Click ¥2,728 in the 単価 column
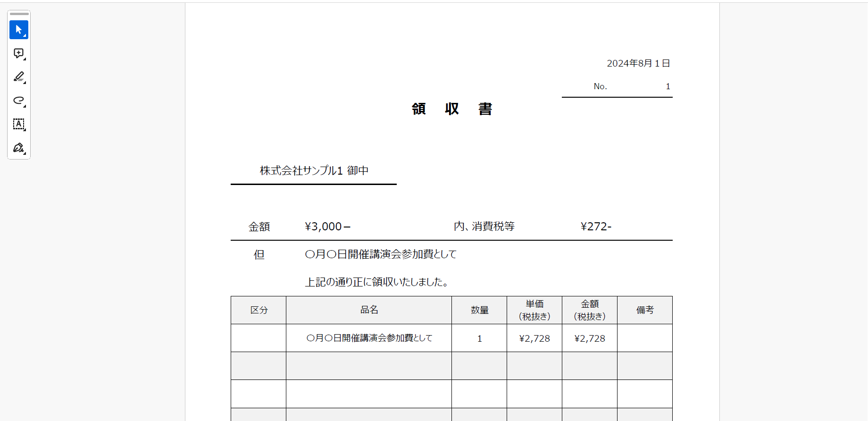 pyautogui.click(x=534, y=338)
